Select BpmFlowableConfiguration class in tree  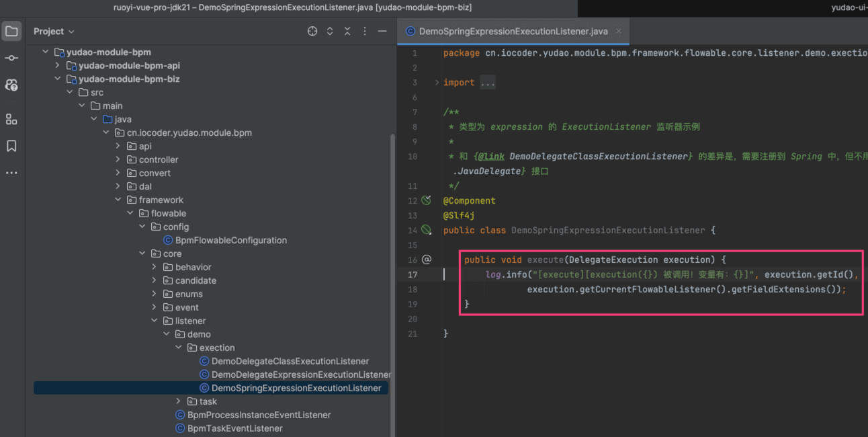point(230,240)
